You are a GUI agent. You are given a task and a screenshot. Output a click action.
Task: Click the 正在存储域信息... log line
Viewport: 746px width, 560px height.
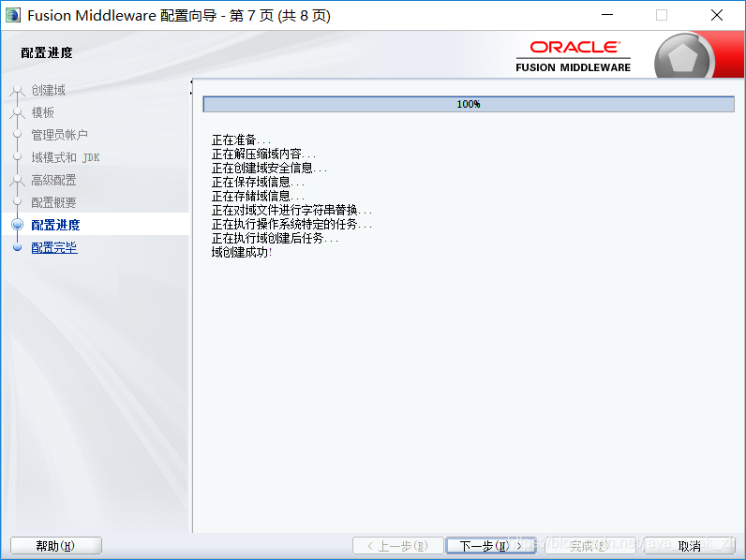coord(258,196)
